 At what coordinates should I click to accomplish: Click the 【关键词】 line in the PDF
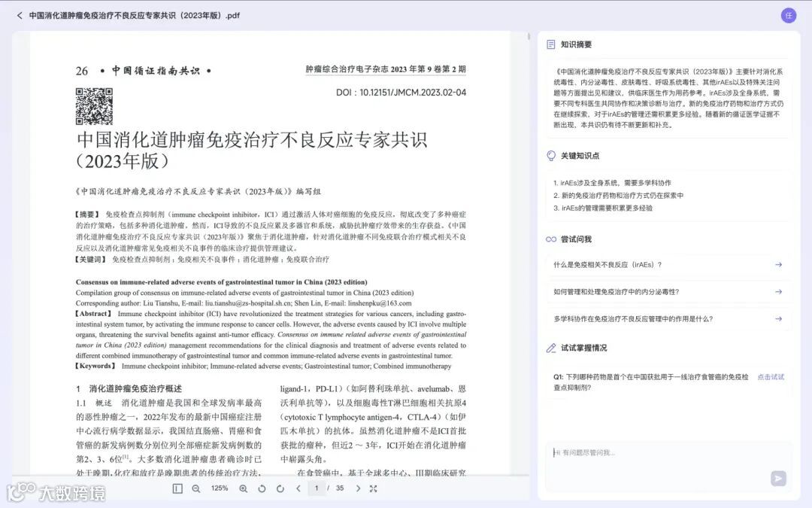click(x=202, y=259)
